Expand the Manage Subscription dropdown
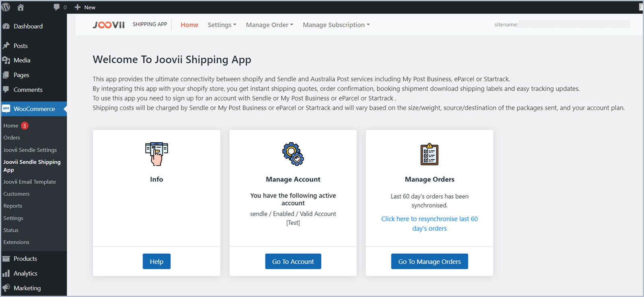644x297 pixels. point(336,25)
